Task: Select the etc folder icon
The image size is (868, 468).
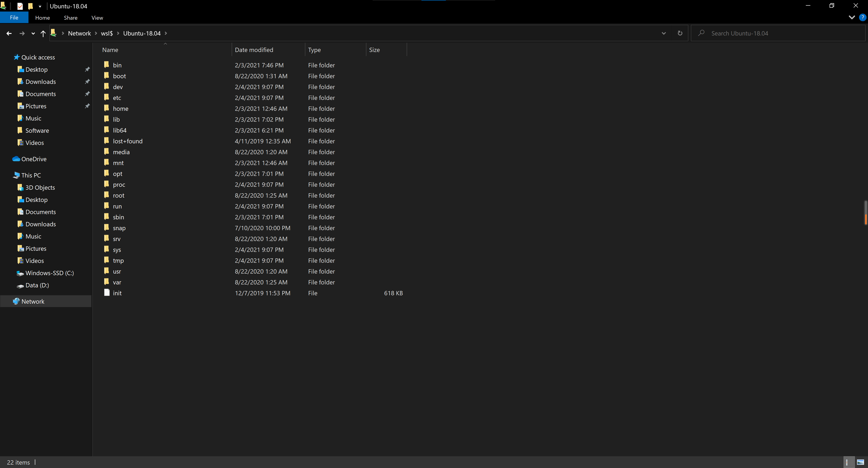Action: (x=106, y=97)
